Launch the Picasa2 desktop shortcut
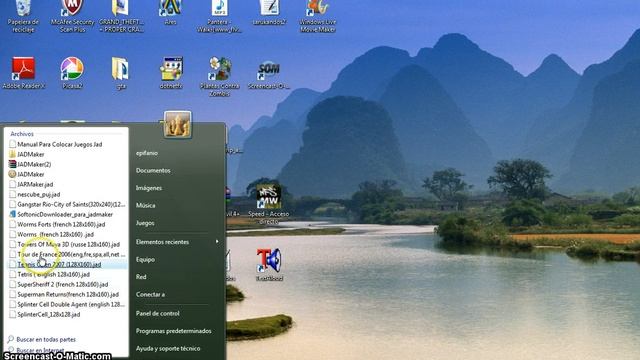640x360 pixels. 72,73
